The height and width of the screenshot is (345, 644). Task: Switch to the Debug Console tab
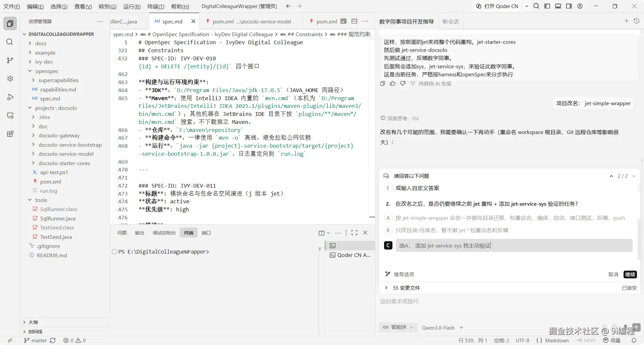pyautogui.click(x=164, y=233)
